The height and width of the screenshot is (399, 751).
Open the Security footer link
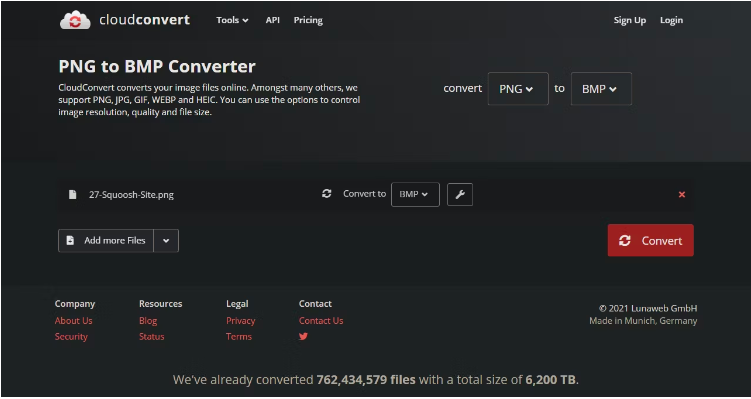pos(71,336)
